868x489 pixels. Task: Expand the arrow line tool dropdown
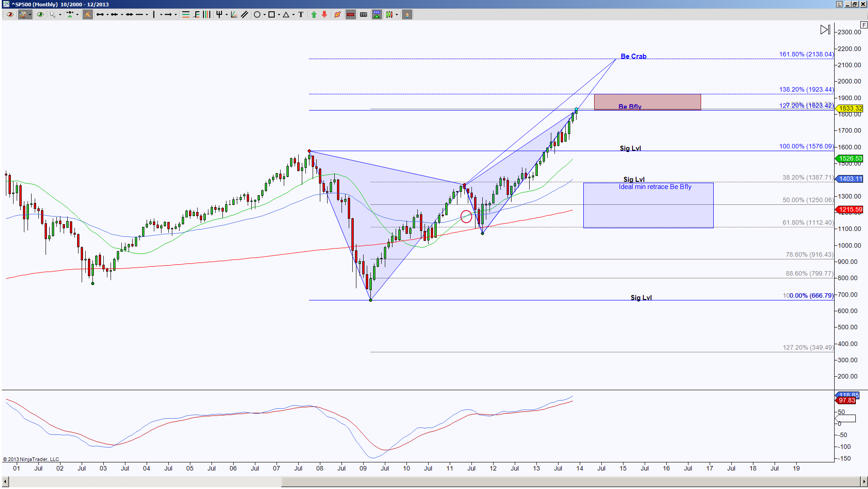click(175, 14)
